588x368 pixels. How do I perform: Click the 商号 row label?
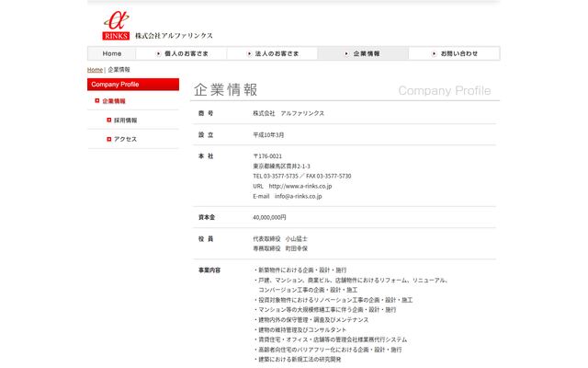(206, 113)
